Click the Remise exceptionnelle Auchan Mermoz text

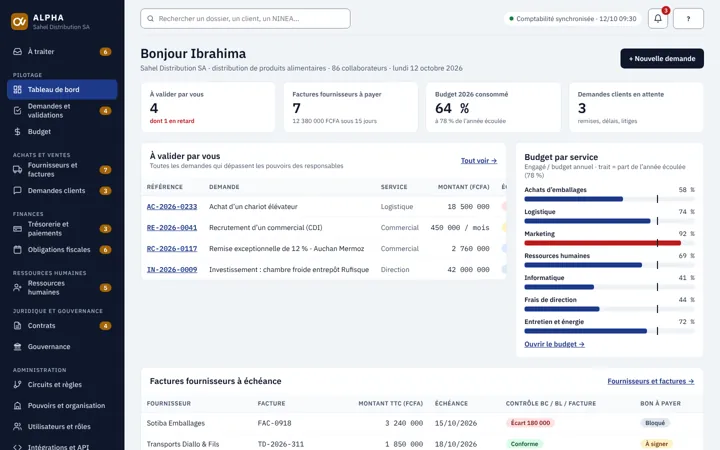pyautogui.click(x=287, y=248)
